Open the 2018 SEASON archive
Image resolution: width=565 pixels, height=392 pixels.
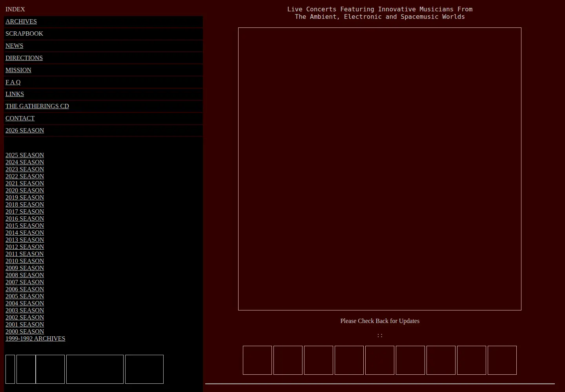(25, 205)
